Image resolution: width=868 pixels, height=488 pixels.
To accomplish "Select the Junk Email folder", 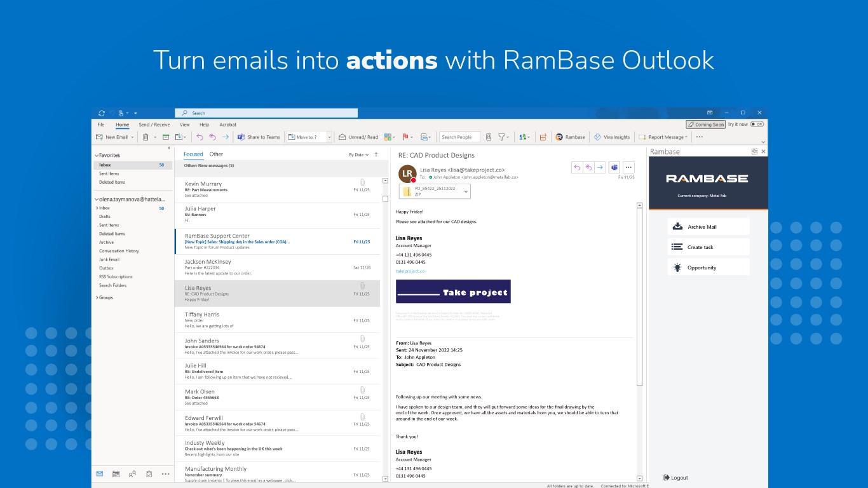I will pos(109,259).
